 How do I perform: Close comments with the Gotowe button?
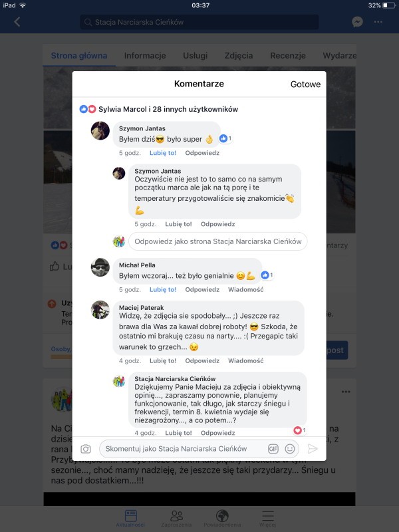point(305,84)
